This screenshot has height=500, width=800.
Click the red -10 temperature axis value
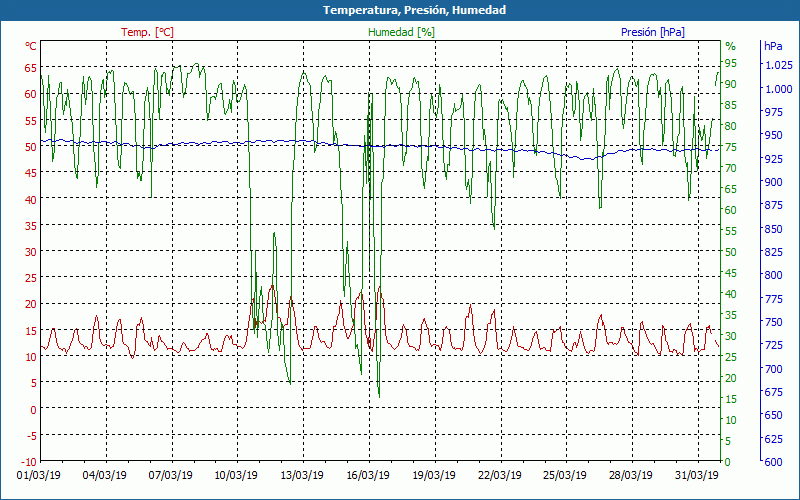29,462
